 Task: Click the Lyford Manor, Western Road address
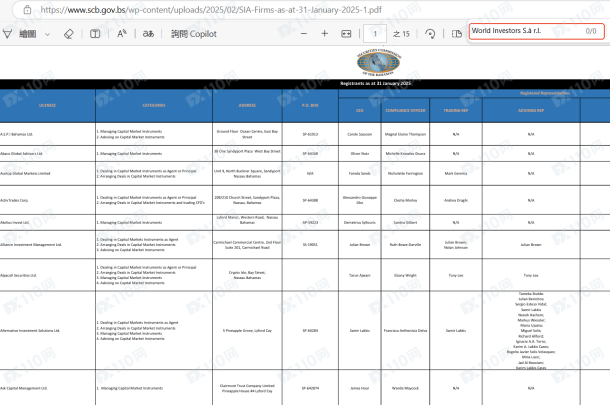tap(247, 220)
